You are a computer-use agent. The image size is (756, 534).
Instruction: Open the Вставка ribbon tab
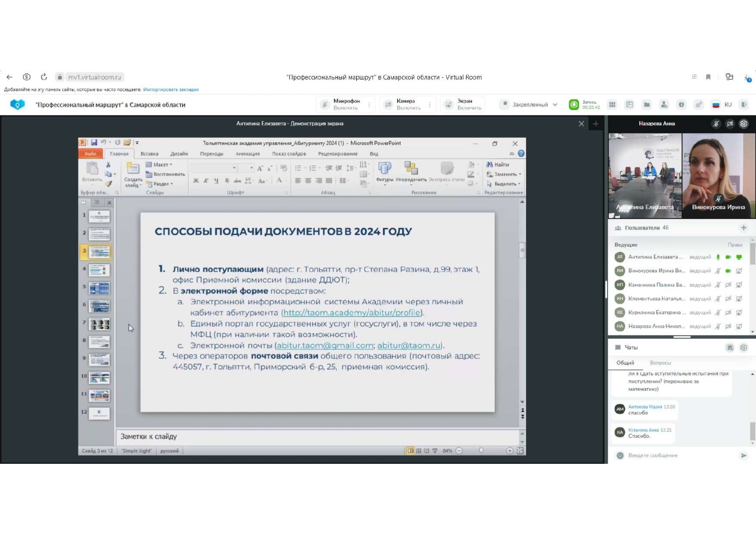click(x=149, y=154)
